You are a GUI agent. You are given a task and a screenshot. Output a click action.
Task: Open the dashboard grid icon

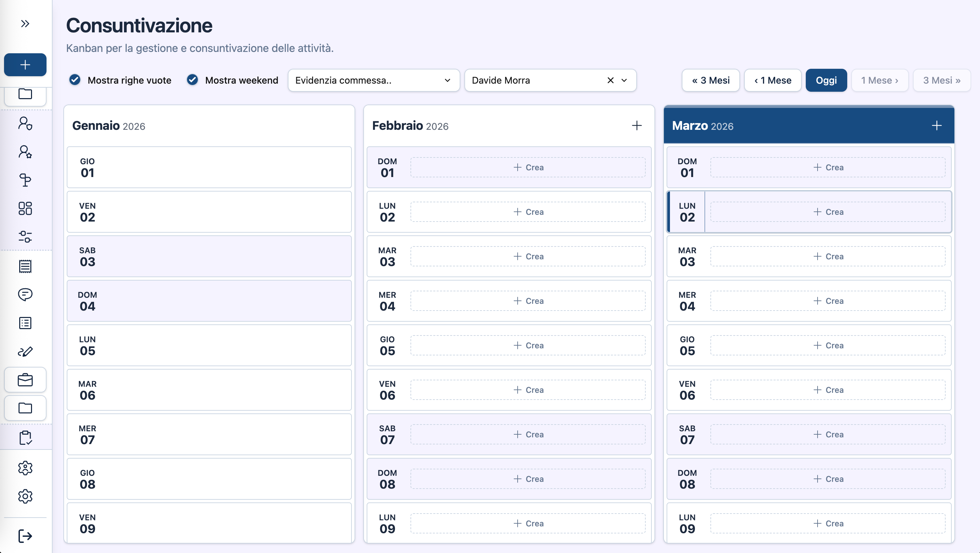tap(25, 208)
